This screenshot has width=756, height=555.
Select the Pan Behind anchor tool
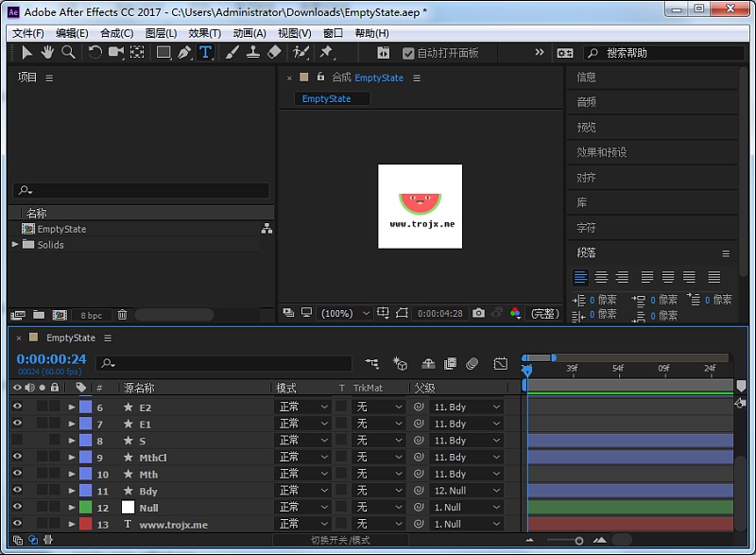click(x=137, y=52)
